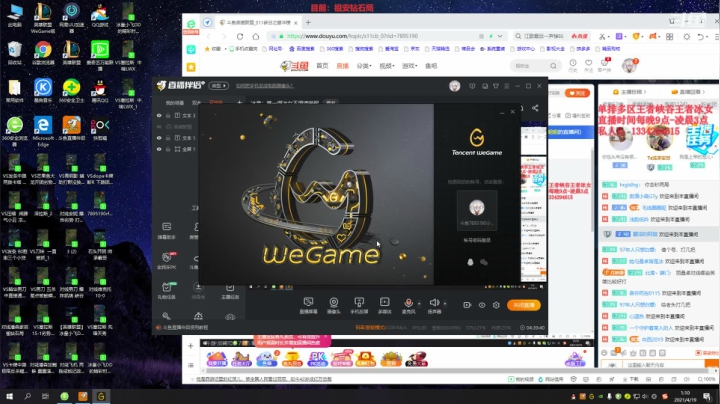
Task: Click the orange stop streaming button
Action: [524, 305]
